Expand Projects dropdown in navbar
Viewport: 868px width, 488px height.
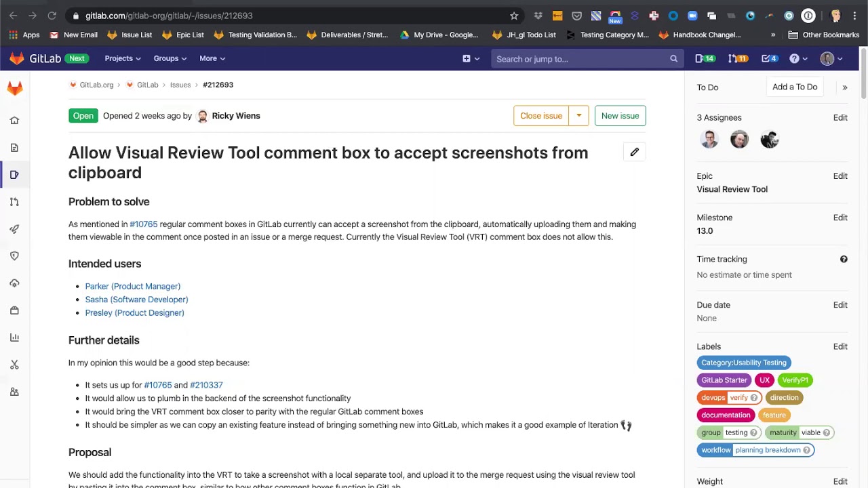coord(123,59)
